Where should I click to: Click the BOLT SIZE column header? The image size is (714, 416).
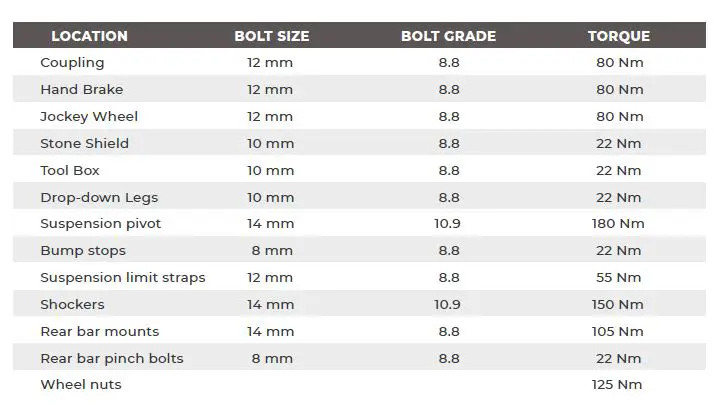pos(271,36)
